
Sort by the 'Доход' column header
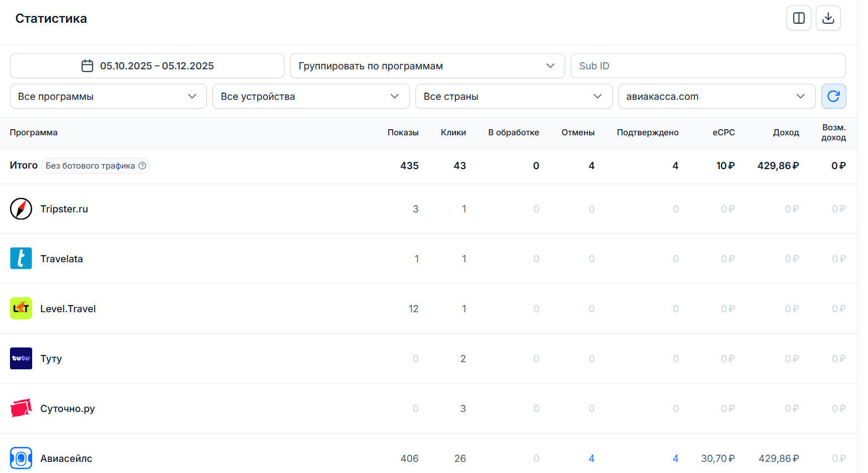click(785, 133)
